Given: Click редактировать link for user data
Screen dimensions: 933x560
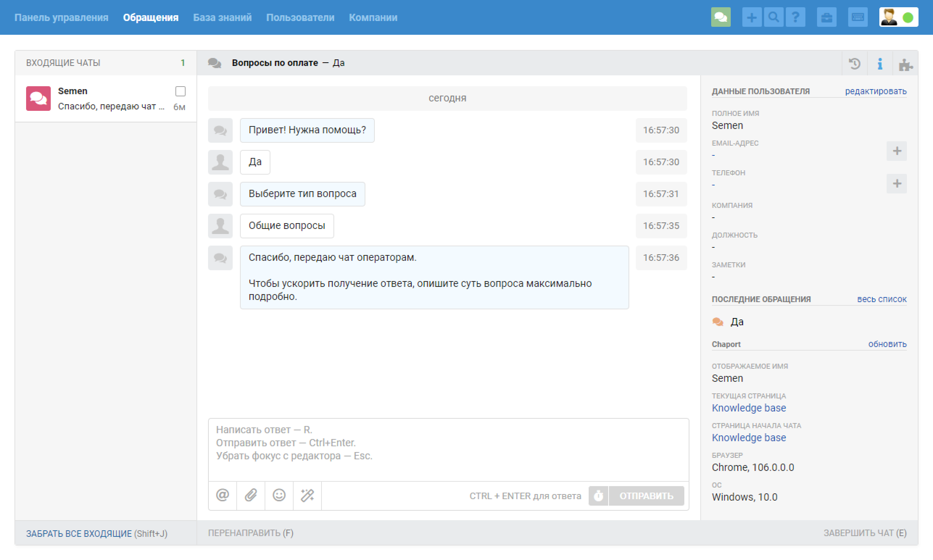Looking at the screenshot, I should [x=876, y=91].
